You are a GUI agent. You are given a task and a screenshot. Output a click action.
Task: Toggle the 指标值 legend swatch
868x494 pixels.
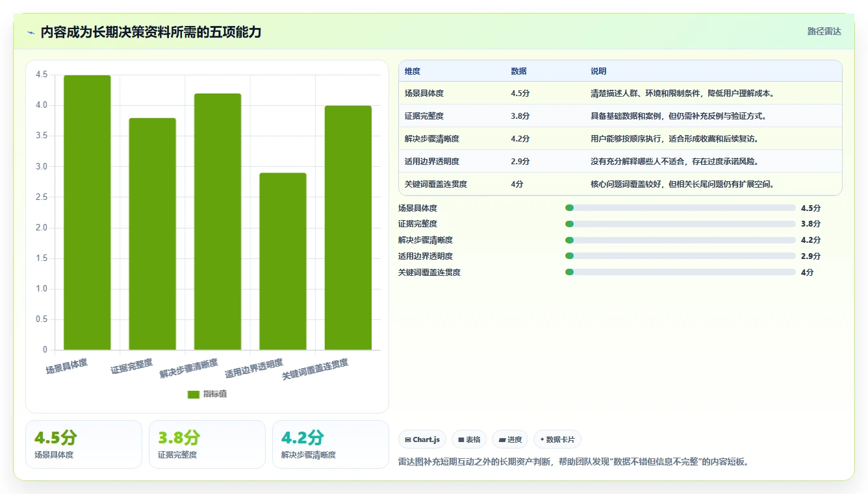[194, 394]
